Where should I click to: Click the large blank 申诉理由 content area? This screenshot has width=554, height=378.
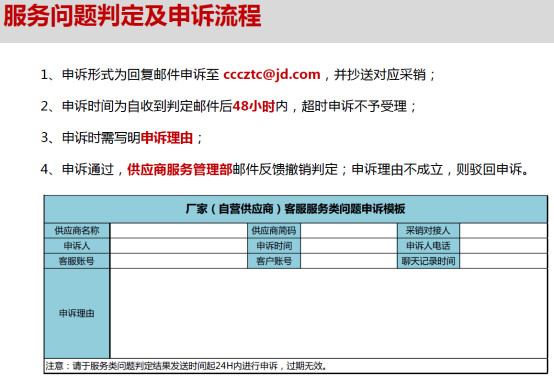(x=329, y=313)
